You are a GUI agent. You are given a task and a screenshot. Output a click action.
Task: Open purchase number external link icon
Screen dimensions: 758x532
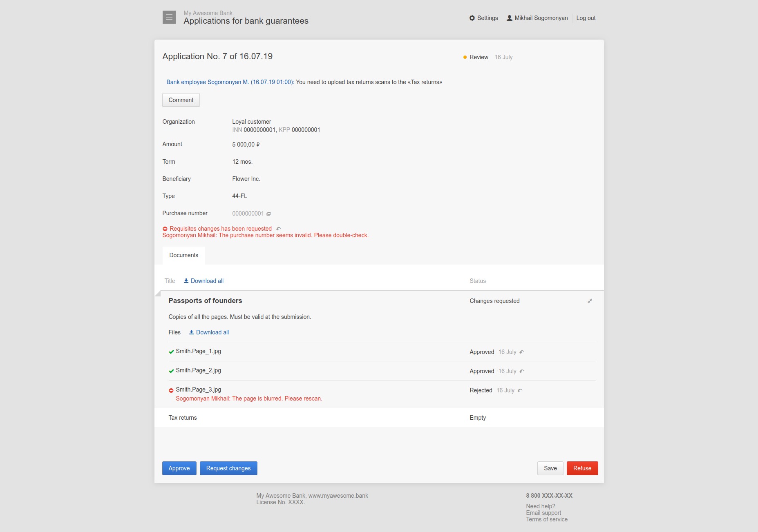click(268, 214)
